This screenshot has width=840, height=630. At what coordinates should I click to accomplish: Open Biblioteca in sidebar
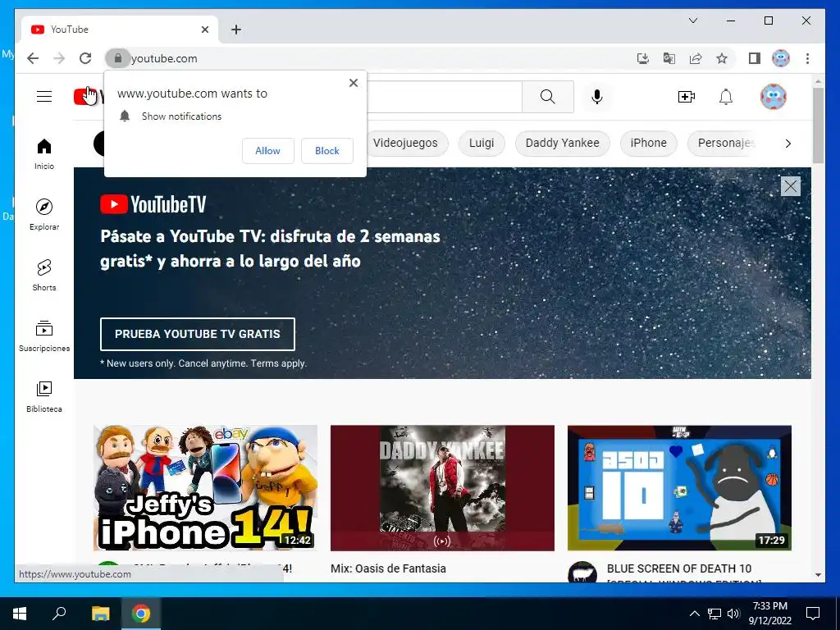coord(44,396)
